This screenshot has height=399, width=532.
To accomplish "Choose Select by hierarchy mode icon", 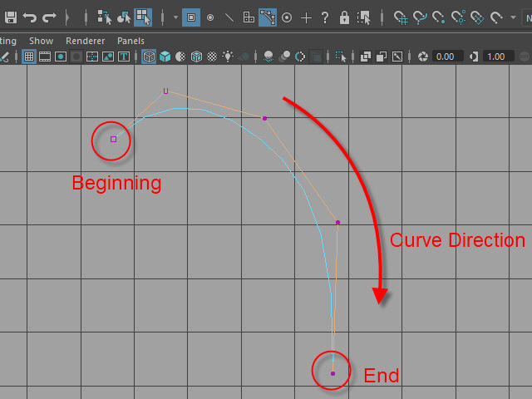I will point(105,17).
